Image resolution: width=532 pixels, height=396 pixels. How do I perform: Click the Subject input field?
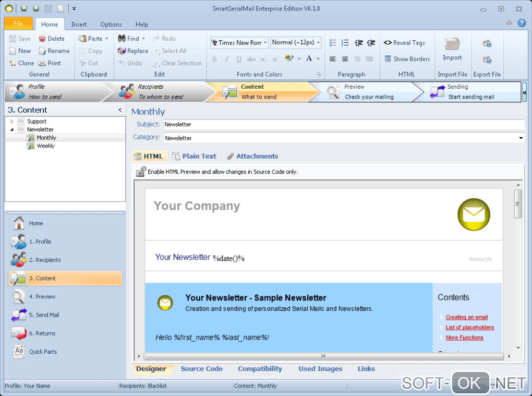[344, 125]
